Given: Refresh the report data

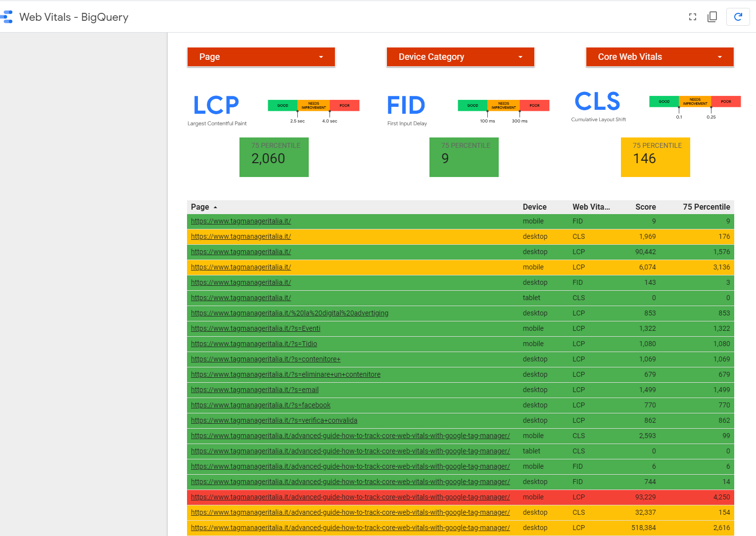Looking at the screenshot, I should tap(738, 16).
